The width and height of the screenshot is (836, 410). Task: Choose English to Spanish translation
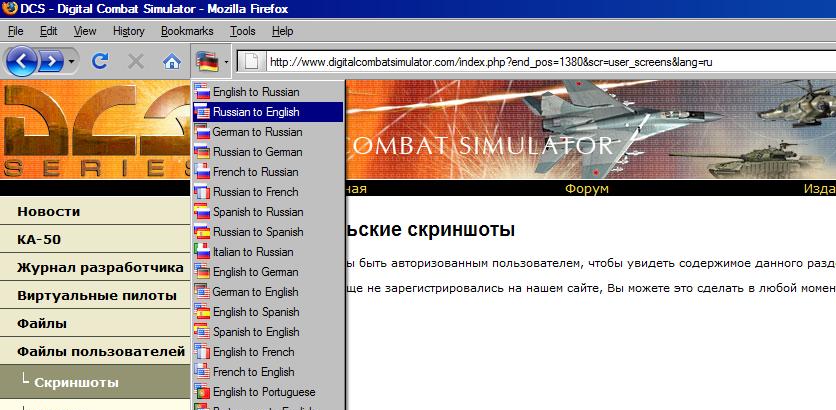click(x=268, y=312)
